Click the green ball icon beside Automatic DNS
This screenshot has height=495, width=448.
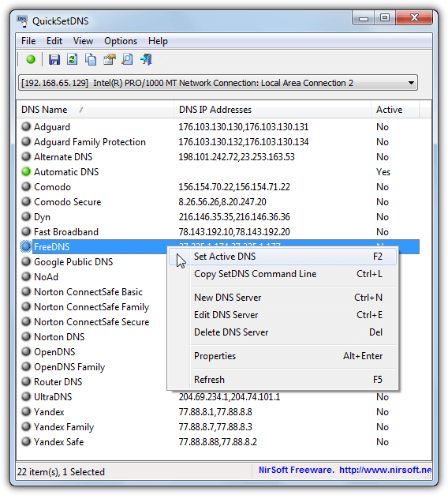pos(26,172)
